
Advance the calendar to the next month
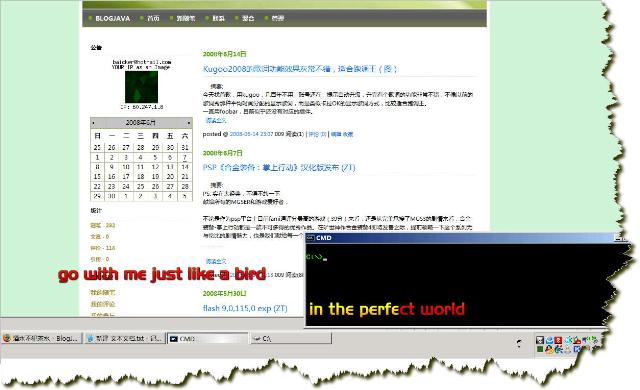tap(189, 123)
